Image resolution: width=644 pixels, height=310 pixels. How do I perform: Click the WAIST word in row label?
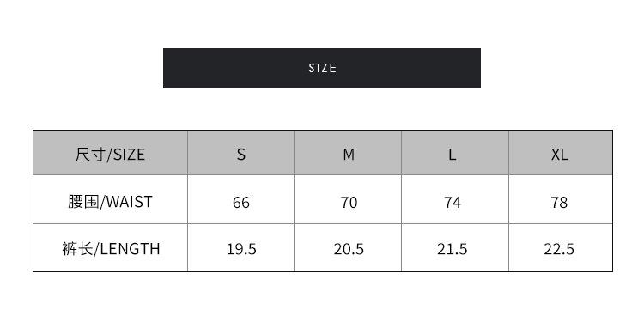[x=129, y=202]
